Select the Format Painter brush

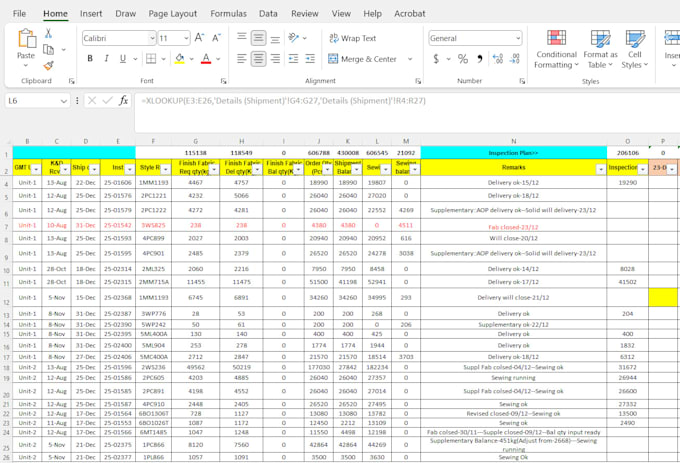[x=49, y=65]
